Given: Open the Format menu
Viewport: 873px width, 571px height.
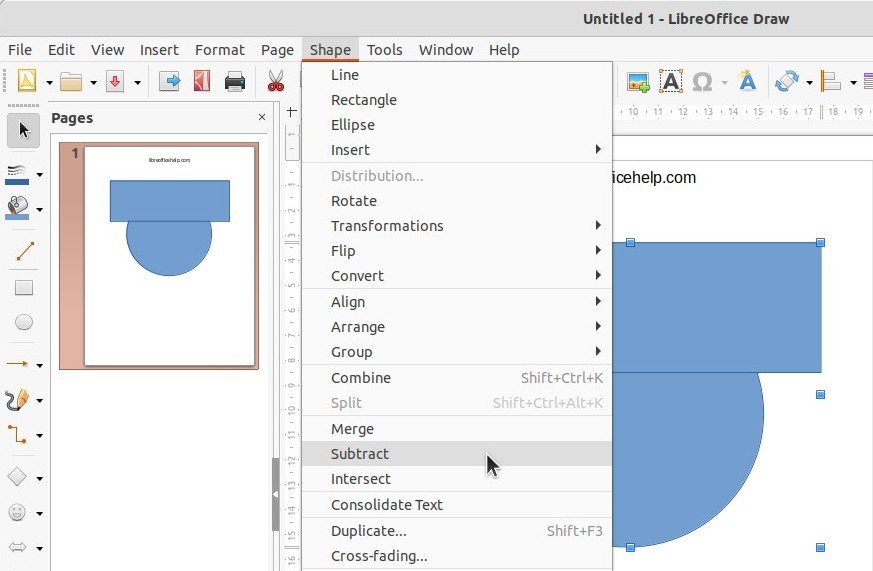Looking at the screenshot, I should pos(220,50).
